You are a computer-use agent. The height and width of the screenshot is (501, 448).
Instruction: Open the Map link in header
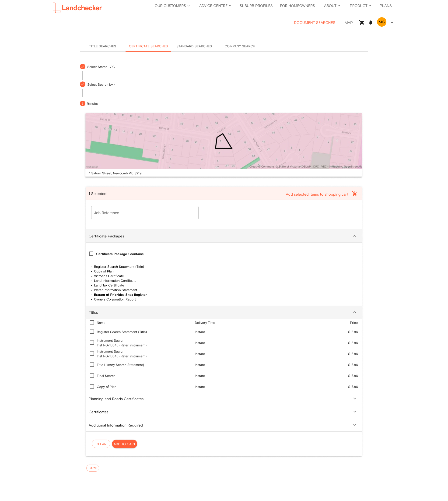click(349, 23)
